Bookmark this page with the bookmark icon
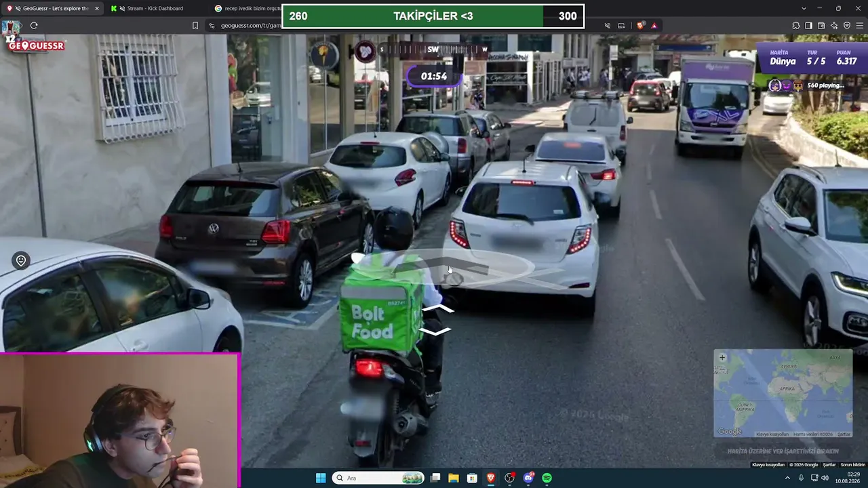The height and width of the screenshot is (488, 868). click(x=195, y=26)
